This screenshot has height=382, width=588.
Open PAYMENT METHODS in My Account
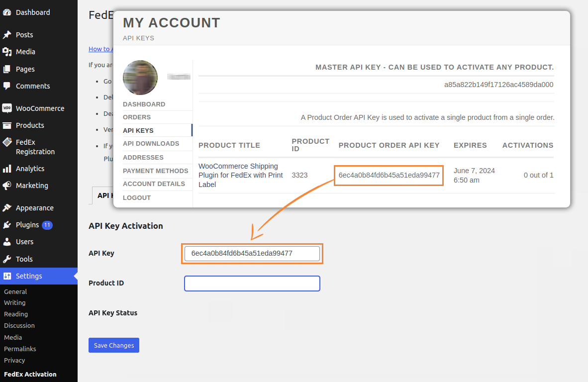156,171
